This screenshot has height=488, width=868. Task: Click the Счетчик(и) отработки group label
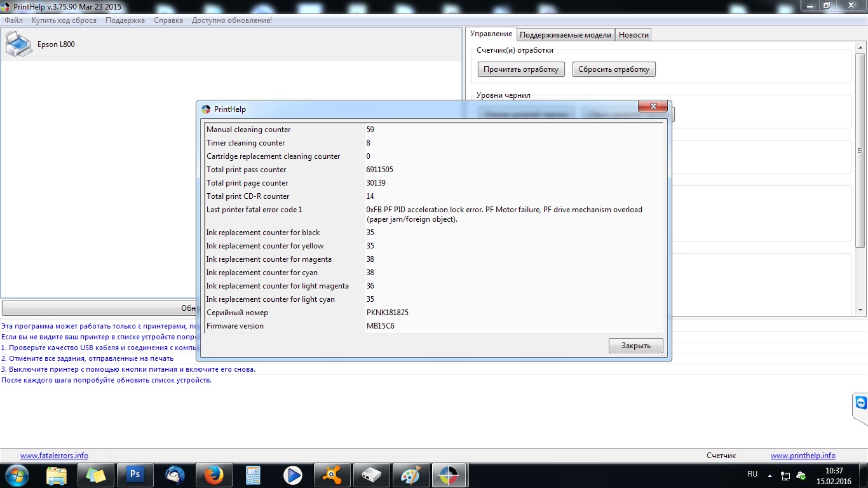[515, 50]
